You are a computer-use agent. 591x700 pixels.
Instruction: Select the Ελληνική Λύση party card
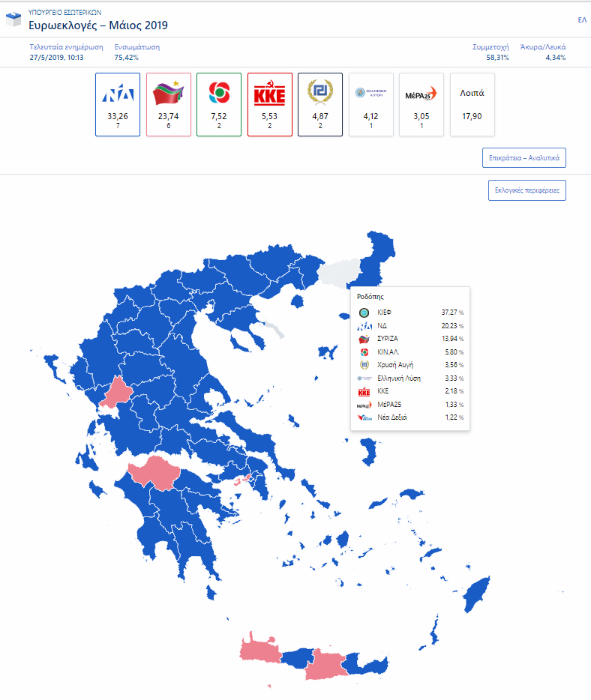point(370,104)
